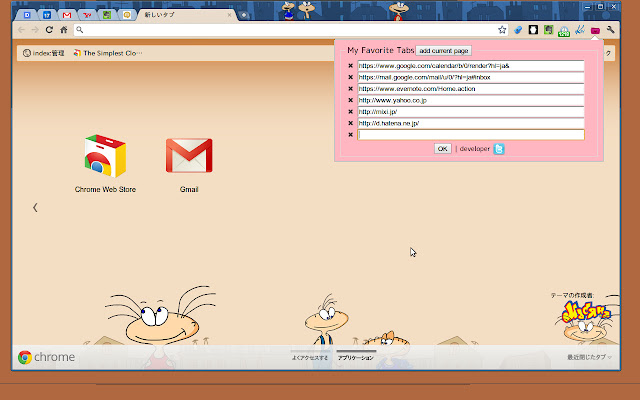
Task: Confirm with the OK button
Action: 442,149
